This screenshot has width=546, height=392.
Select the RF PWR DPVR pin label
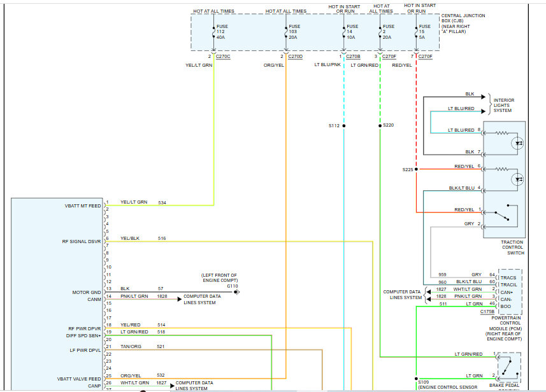coord(85,328)
